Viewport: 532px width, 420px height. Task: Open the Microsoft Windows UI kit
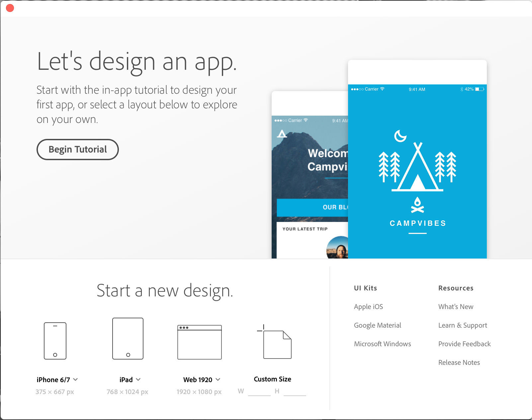(x=383, y=344)
